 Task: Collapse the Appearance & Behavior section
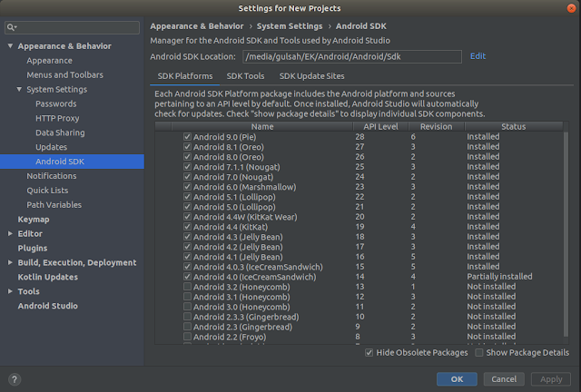[10, 46]
